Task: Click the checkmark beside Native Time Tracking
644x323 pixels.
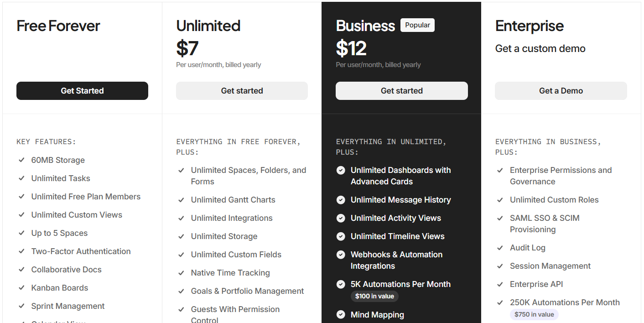Action: (x=181, y=273)
